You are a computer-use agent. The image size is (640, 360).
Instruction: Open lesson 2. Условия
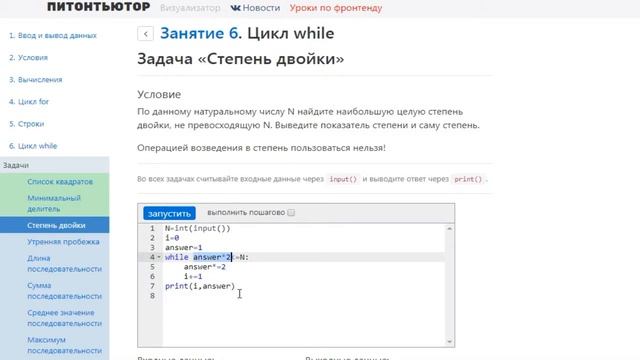(x=29, y=58)
